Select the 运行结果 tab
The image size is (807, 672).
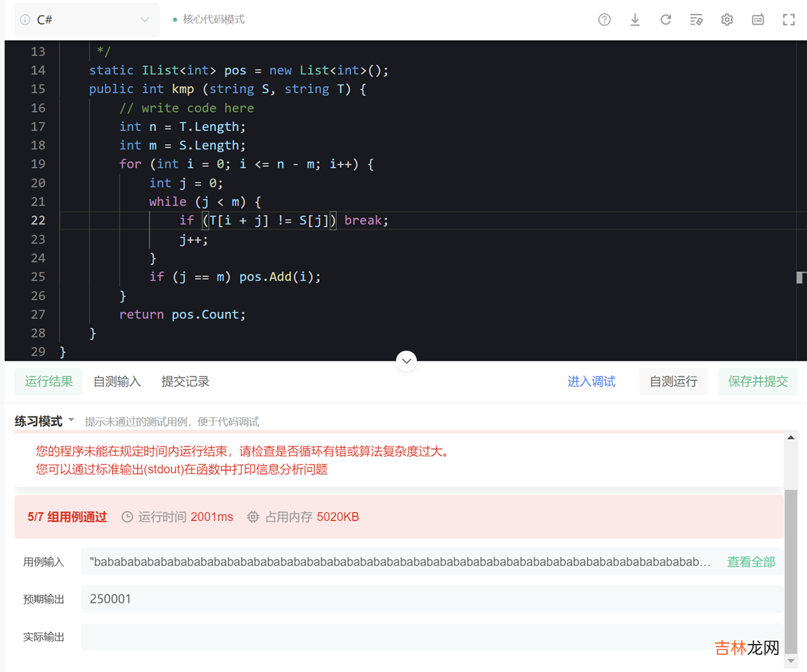point(49,382)
